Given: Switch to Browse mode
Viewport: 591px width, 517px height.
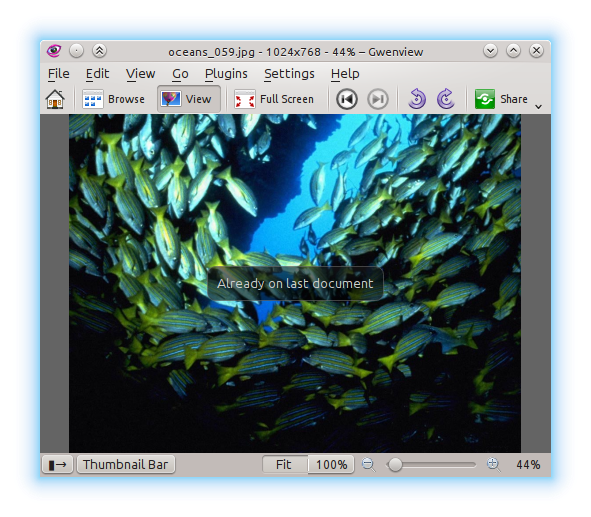Looking at the screenshot, I should point(113,99).
